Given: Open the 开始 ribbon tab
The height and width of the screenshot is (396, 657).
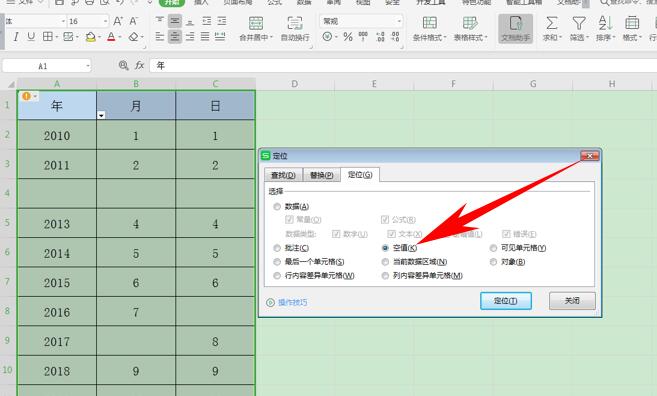Looking at the screenshot, I should pyautogui.click(x=172, y=3).
